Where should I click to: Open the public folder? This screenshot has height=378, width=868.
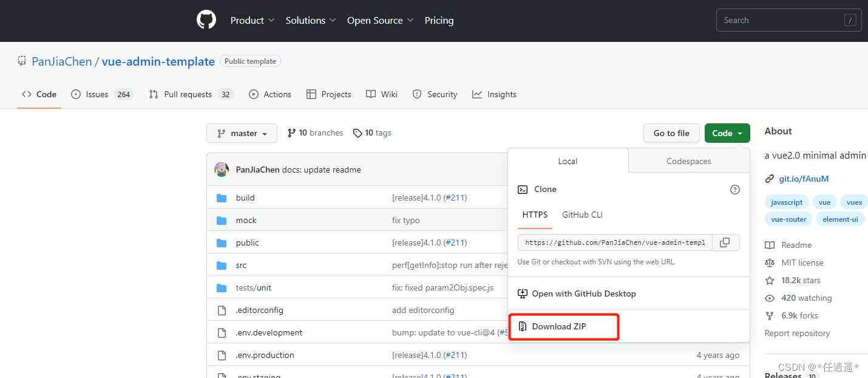[x=248, y=242]
